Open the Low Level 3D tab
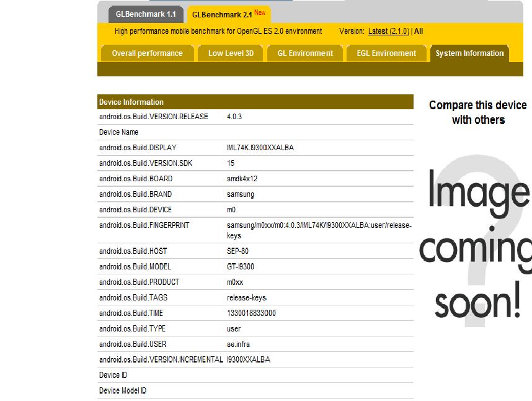The width and height of the screenshot is (532, 401). click(x=231, y=53)
